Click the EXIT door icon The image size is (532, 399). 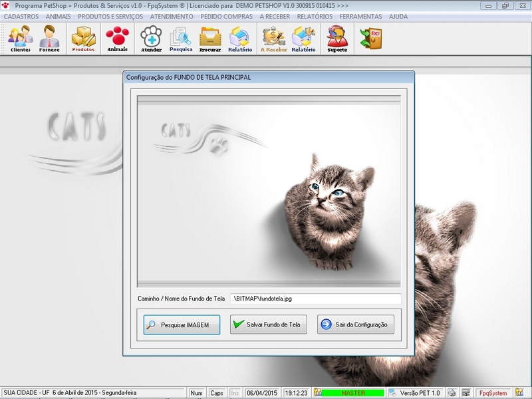[371, 39]
